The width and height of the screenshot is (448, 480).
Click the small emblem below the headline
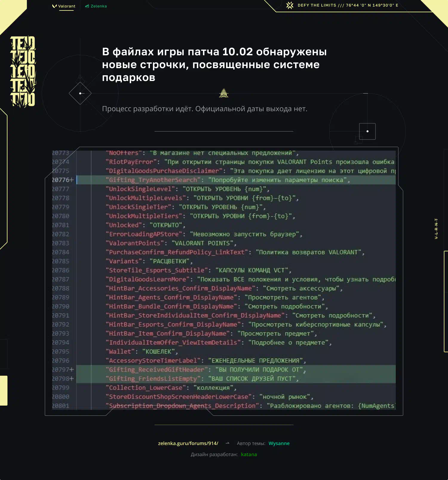(x=224, y=93)
